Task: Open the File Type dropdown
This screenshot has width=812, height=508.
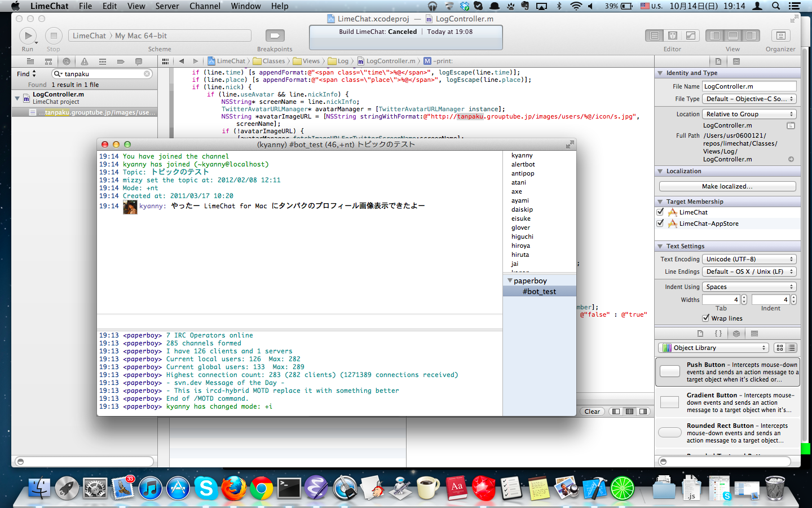Action: point(749,99)
